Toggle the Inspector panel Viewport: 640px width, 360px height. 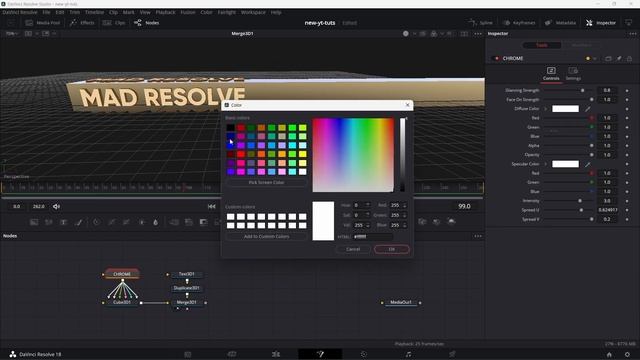[x=601, y=23]
